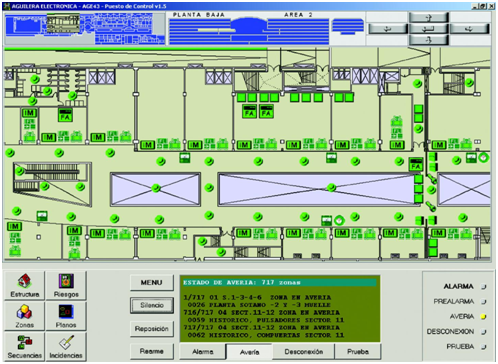
Task: Navigate the floor plan up with the arrow button
Action: point(429,17)
